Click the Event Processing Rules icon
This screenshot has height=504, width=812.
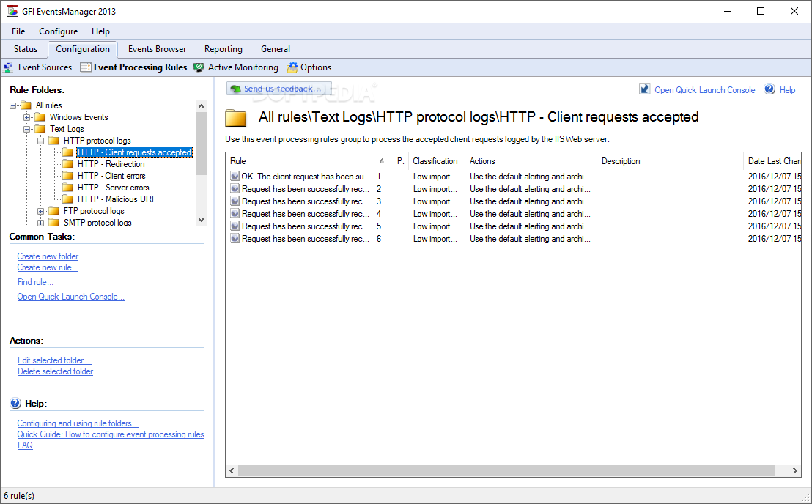(x=86, y=67)
